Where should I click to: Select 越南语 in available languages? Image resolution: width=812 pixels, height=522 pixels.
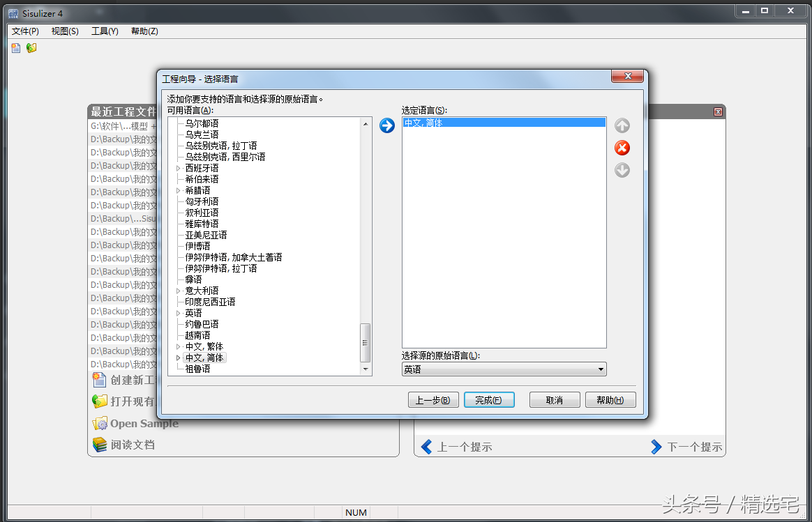point(198,335)
